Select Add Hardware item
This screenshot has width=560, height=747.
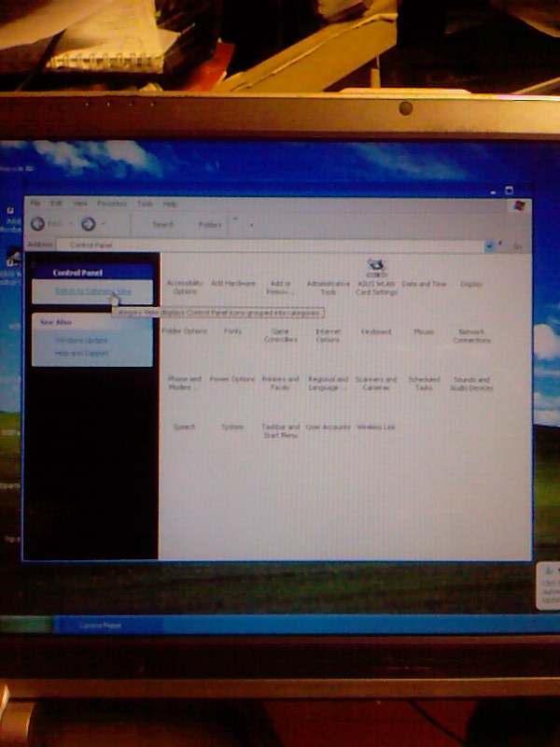(232, 283)
